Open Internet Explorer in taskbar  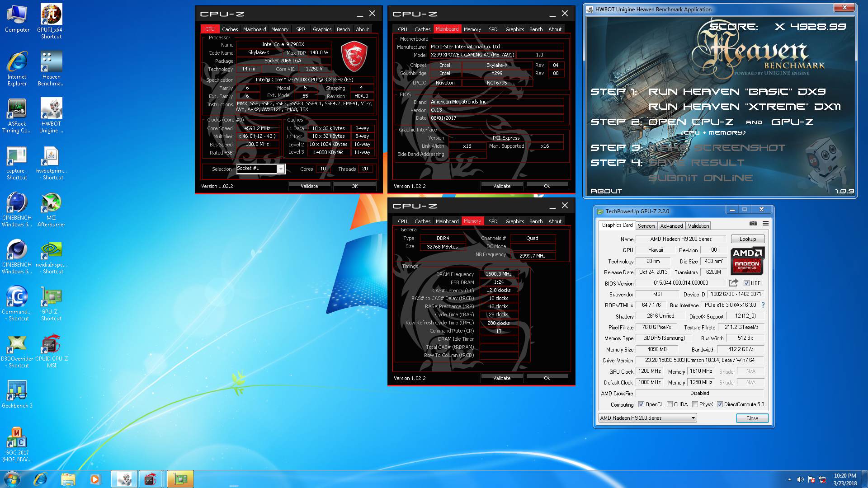[40, 479]
